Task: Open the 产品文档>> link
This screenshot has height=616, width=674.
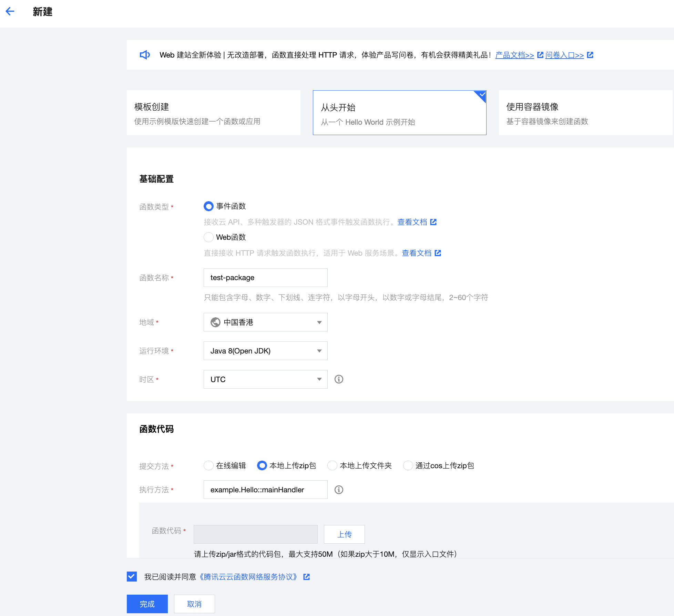Action: coord(514,55)
